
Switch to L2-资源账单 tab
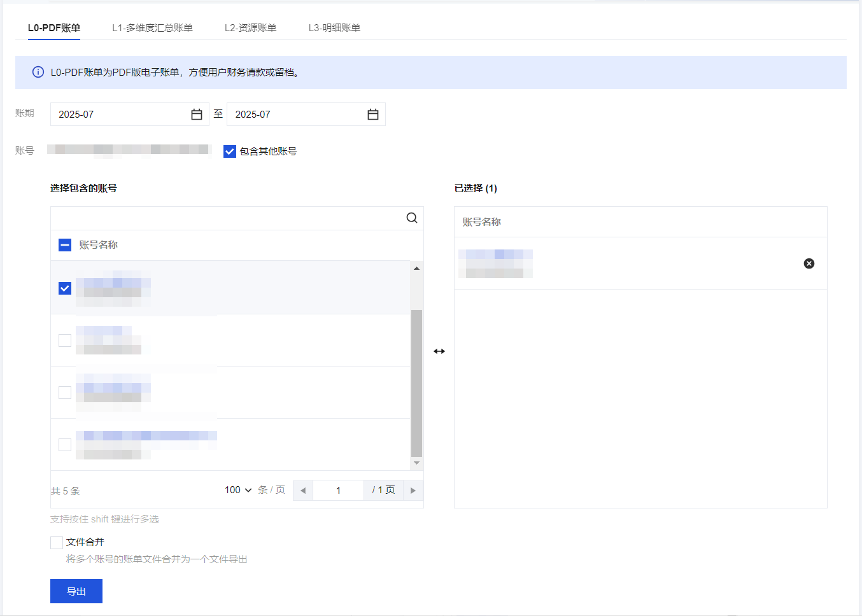250,28
